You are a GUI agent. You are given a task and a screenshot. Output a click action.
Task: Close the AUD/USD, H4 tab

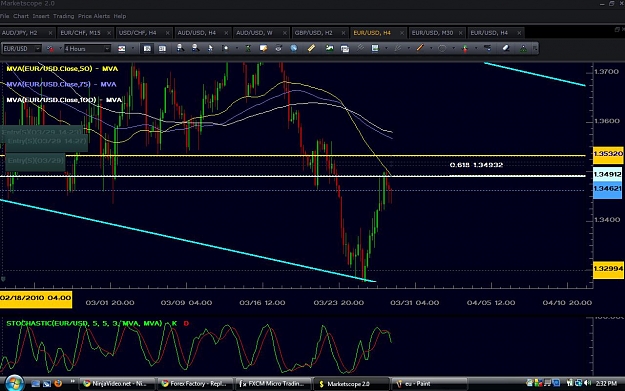pos(226,33)
